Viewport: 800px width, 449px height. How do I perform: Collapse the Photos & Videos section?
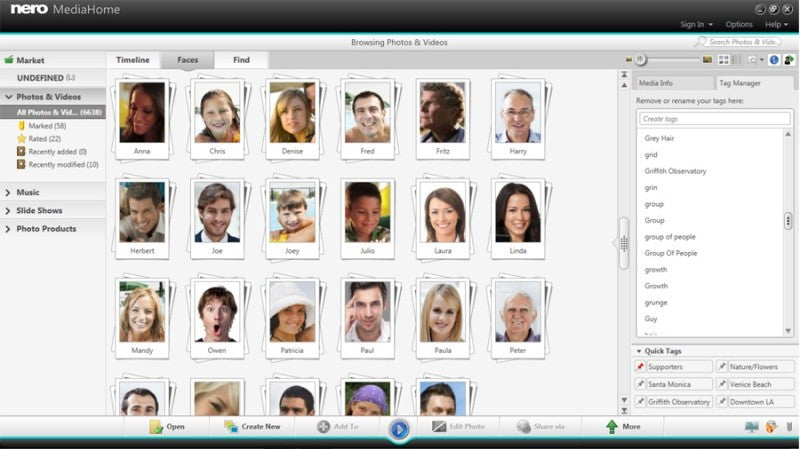pos(8,96)
